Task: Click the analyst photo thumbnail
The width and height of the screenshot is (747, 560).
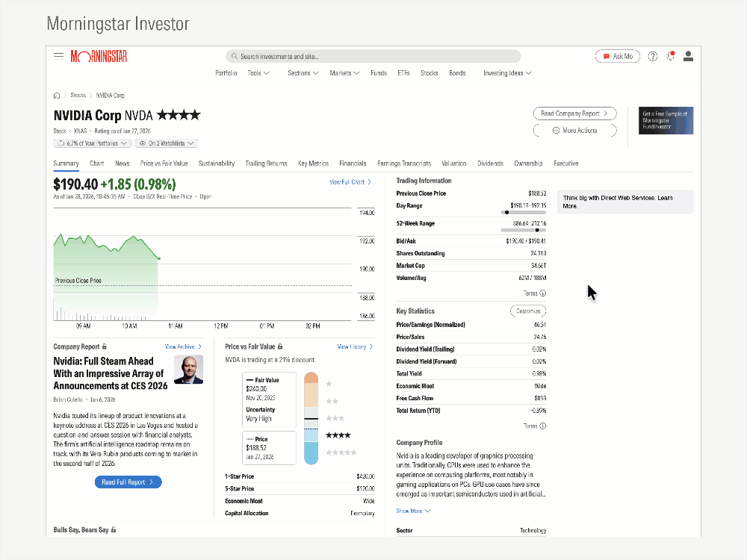Action: (x=189, y=370)
